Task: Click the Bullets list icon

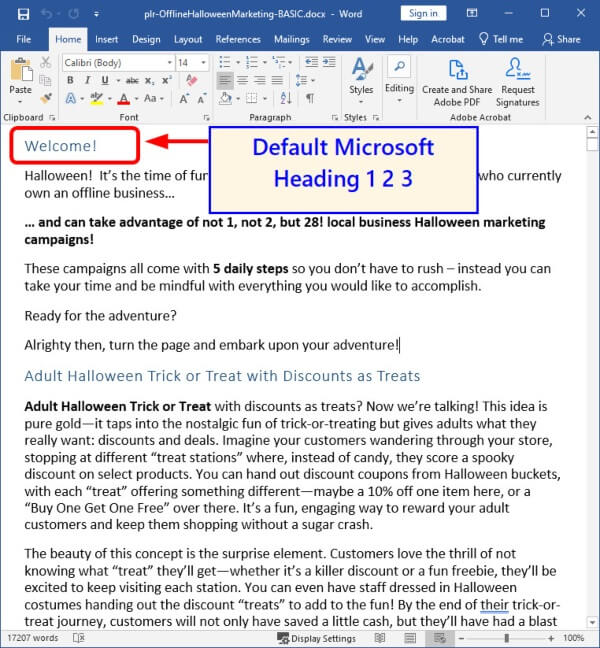Action: tap(225, 62)
